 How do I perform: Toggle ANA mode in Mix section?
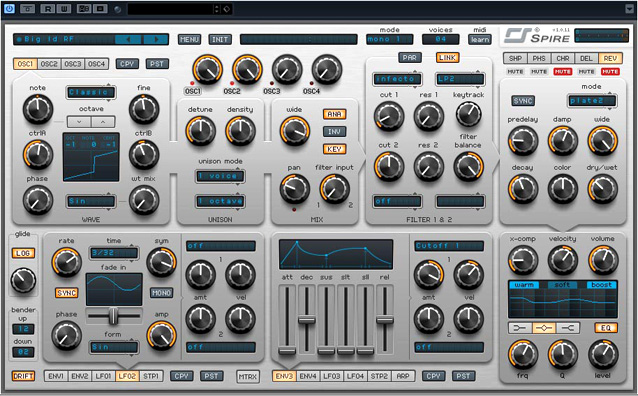click(x=334, y=114)
